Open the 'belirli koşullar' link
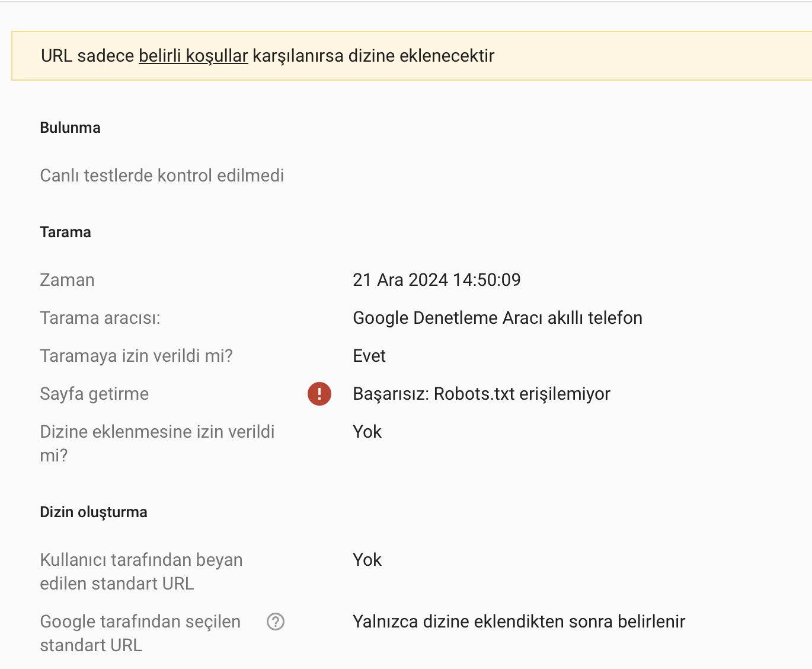 click(193, 56)
